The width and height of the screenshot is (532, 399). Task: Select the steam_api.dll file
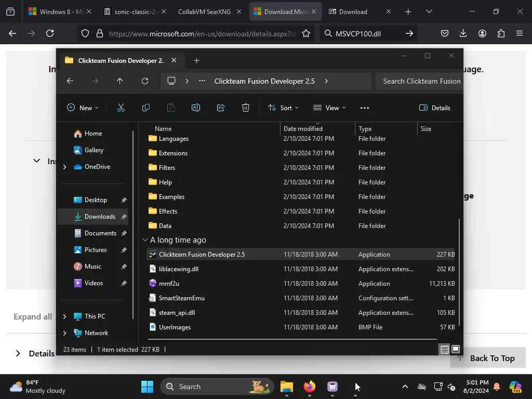pyautogui.click(x=301, y=313)
